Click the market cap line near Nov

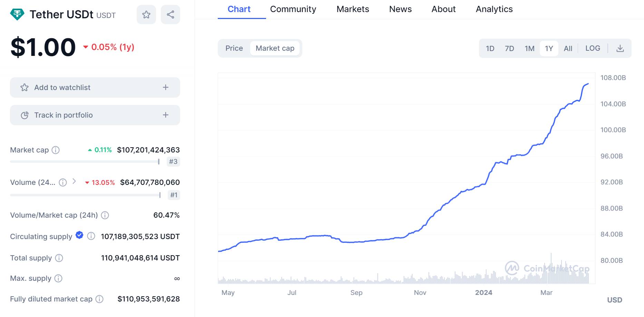click(420, 229)
